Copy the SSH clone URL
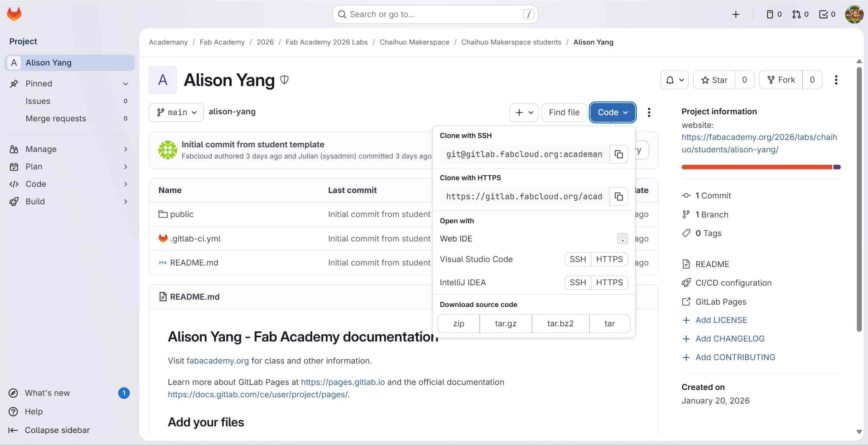 (x=618, y=154)
